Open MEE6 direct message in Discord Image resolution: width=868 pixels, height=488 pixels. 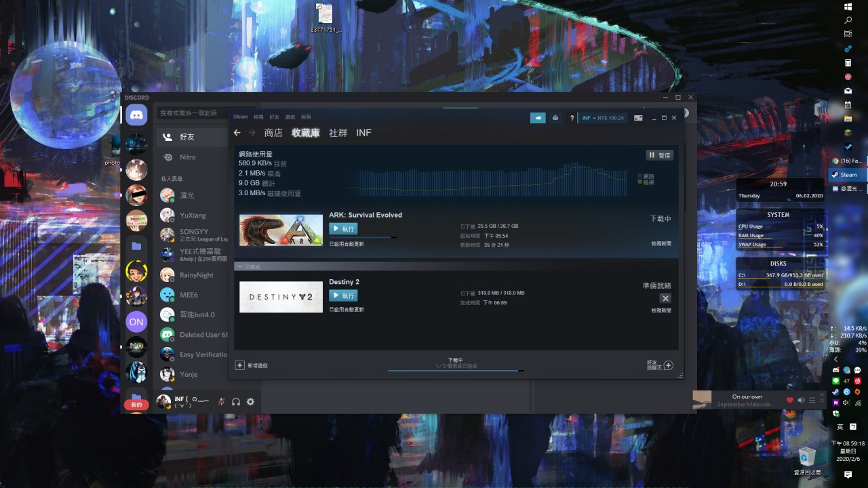pos(192,295)
